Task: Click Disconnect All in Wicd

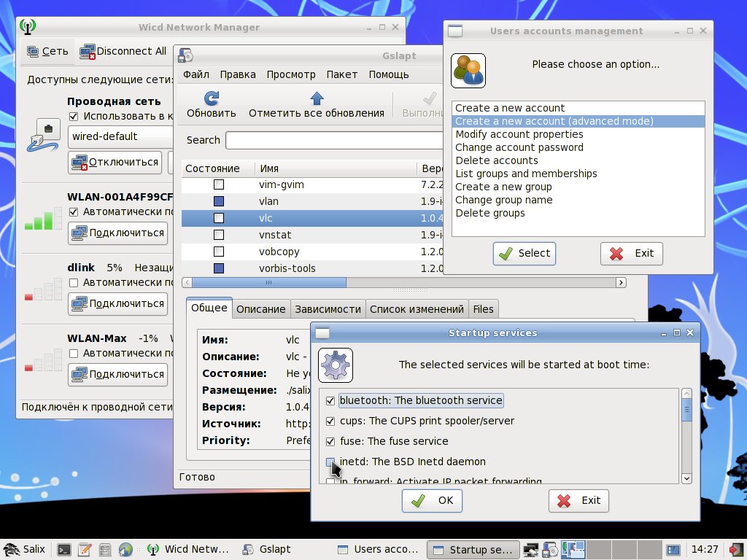Action: 123,52
